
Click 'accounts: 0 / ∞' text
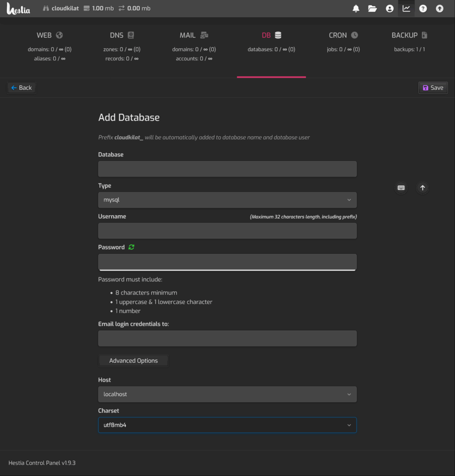click(194, 59)
